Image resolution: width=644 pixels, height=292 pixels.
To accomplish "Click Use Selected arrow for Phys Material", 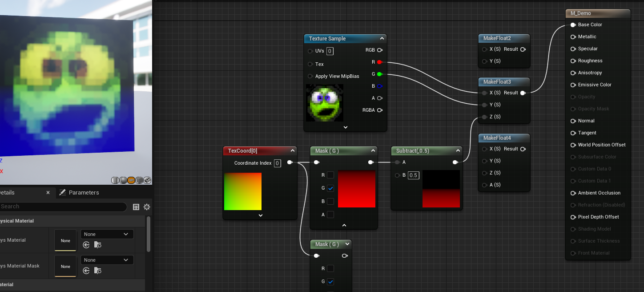I will pyautogui.click(x=86, y=245).
